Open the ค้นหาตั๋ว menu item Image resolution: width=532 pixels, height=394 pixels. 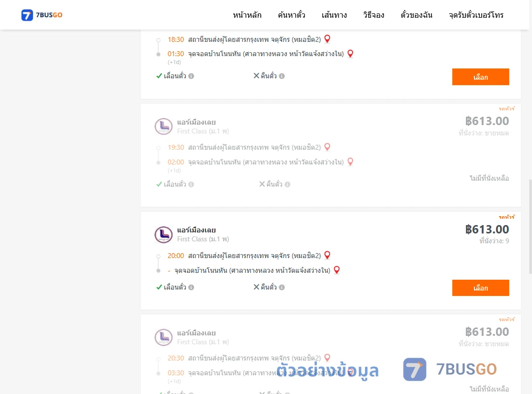click(x=292, y=15)
